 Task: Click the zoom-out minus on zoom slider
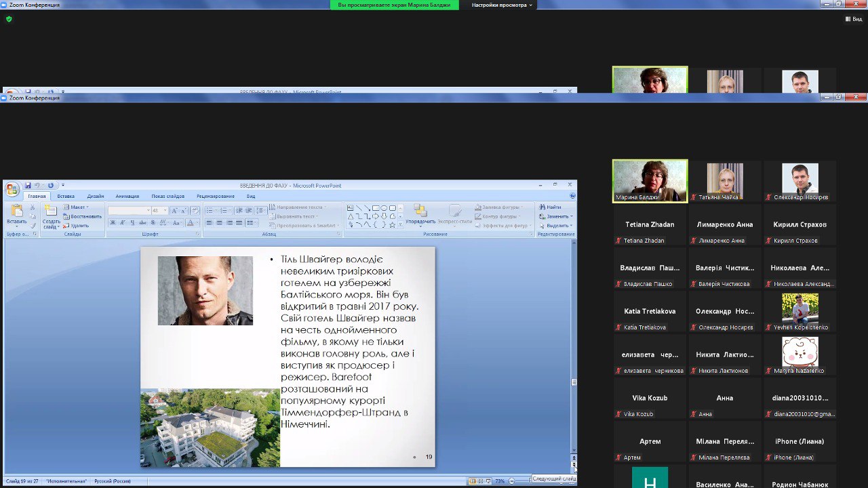(511, 481)
